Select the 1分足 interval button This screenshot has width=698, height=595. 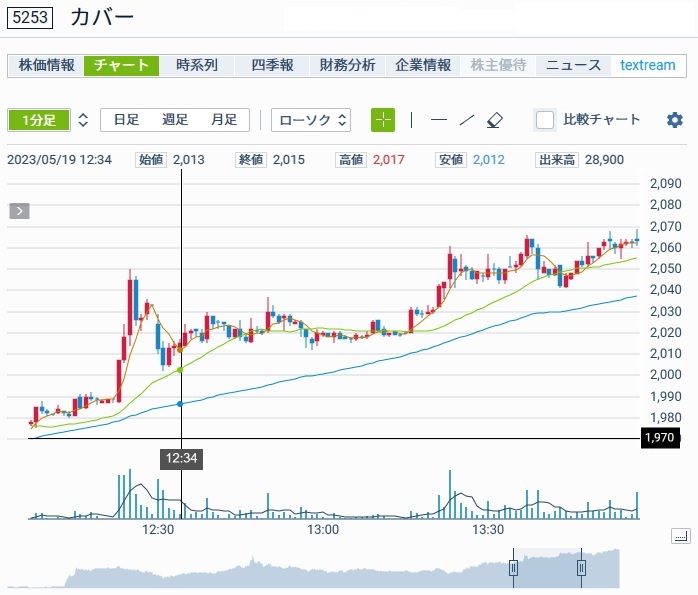pyautogui.click(x=39, y=120)
